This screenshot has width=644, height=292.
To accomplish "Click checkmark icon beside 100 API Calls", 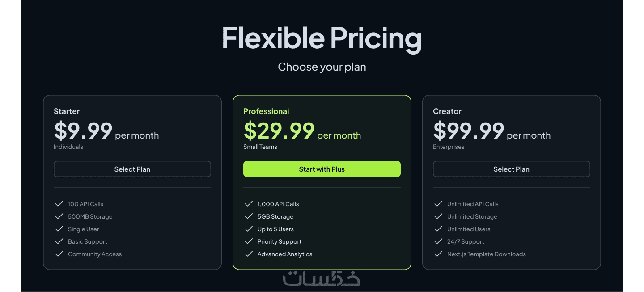I will click(59, 204).
